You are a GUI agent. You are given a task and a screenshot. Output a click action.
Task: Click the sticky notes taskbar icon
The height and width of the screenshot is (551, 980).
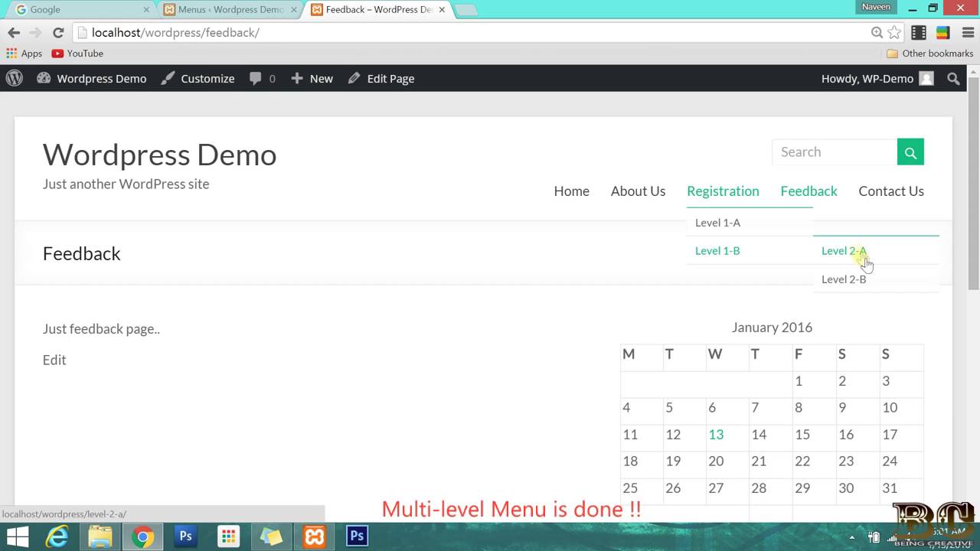pyautogui.click(x=271, y=536)
